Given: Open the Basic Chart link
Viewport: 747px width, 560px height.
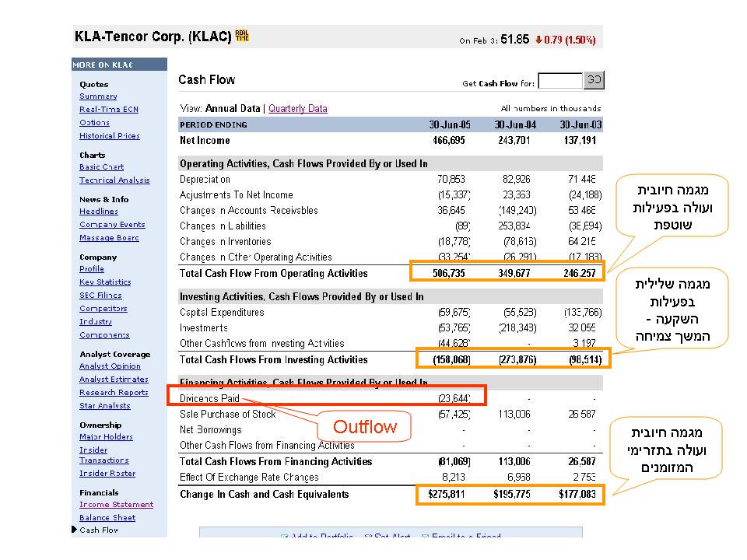Looking at the screenshot, I should (x=101, y=167).
